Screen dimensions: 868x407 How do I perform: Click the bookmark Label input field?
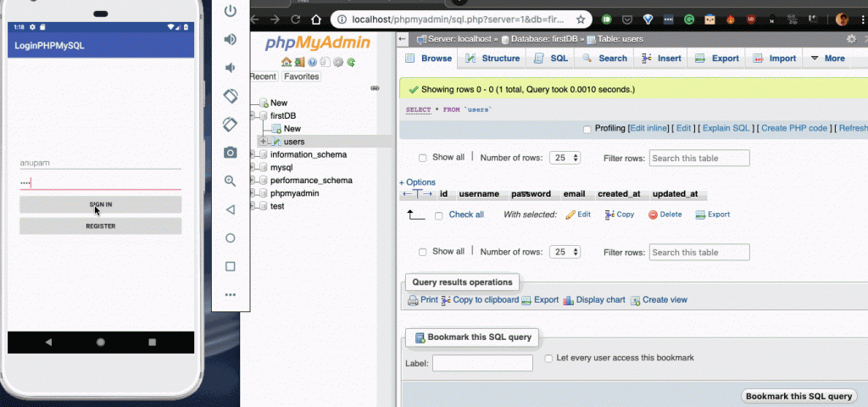[x=482, y=363]
